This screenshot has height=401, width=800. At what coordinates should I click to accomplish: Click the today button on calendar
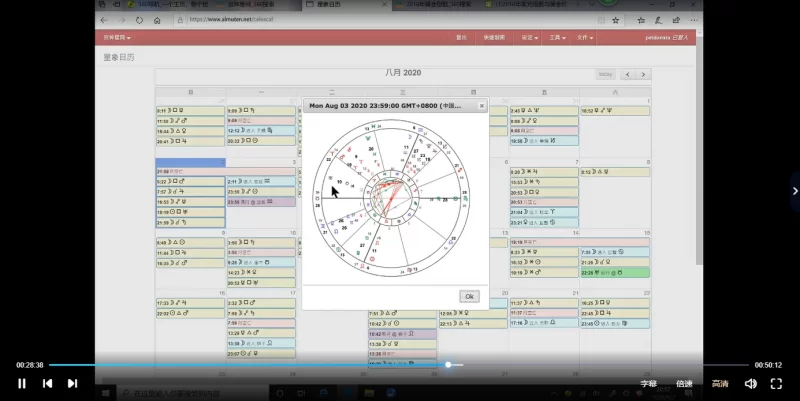(605, 74)
